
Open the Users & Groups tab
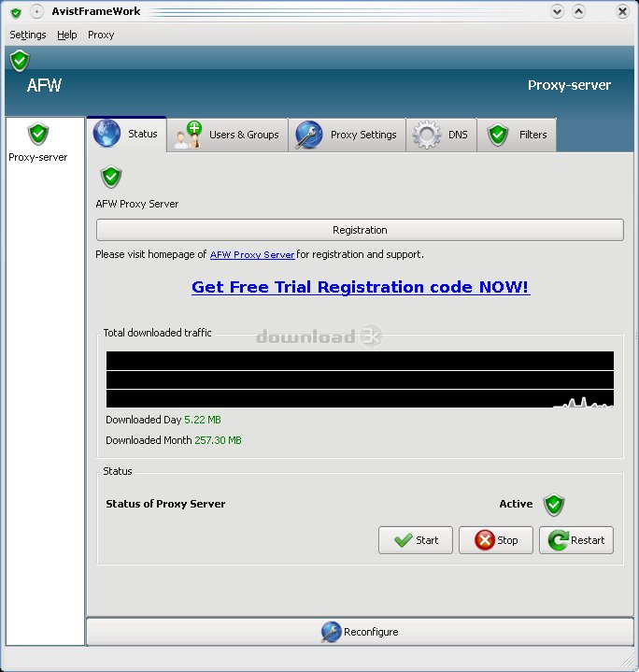pos(227,135)
